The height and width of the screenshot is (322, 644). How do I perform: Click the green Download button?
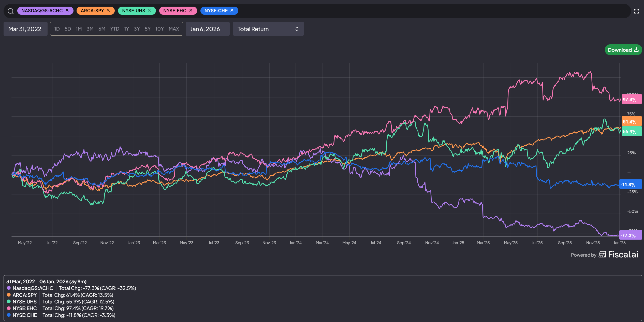coord(623,50)
